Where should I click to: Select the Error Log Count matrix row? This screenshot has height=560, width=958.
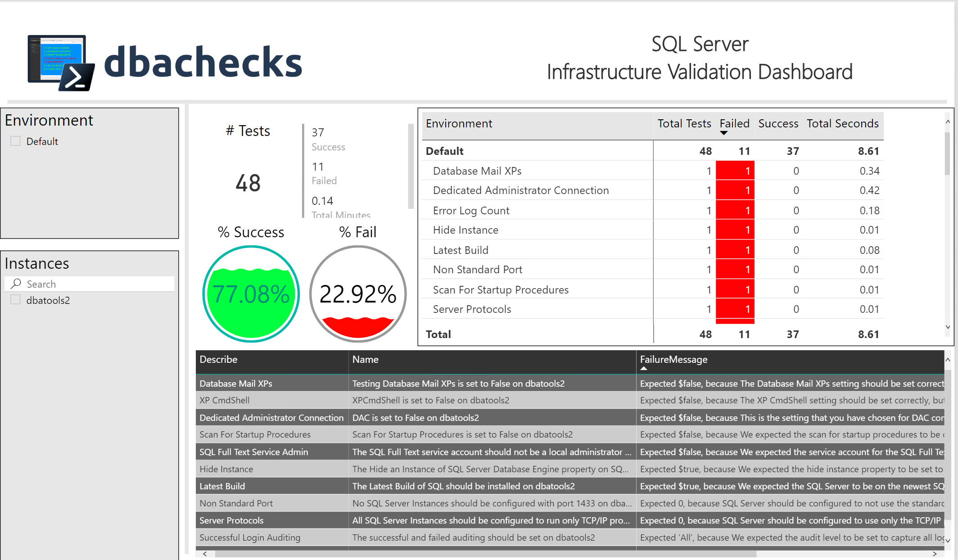(652, 210)
